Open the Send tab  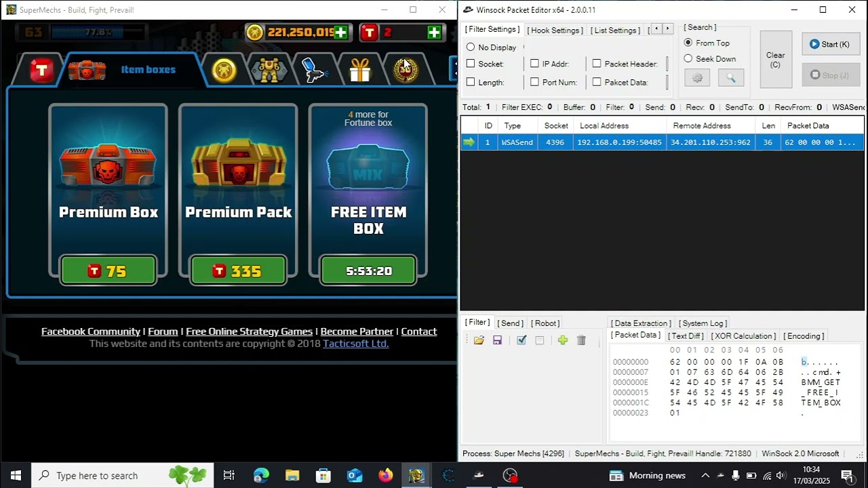510,323
